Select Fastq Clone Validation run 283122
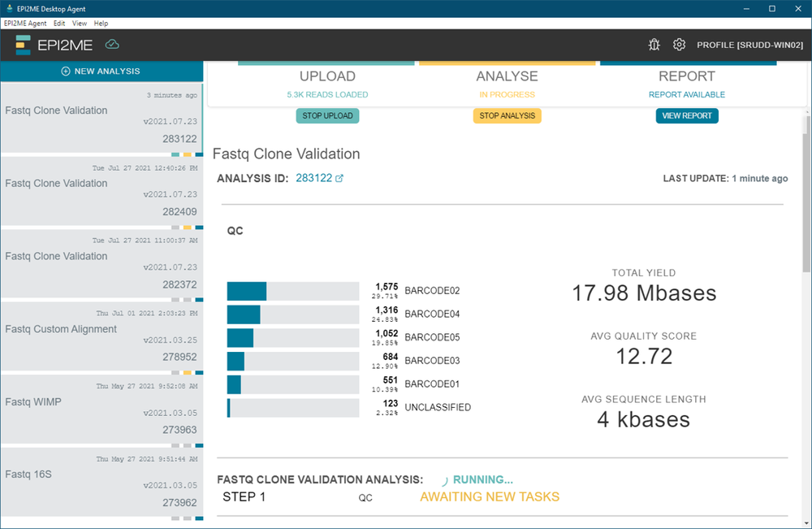 pos(101,118)
